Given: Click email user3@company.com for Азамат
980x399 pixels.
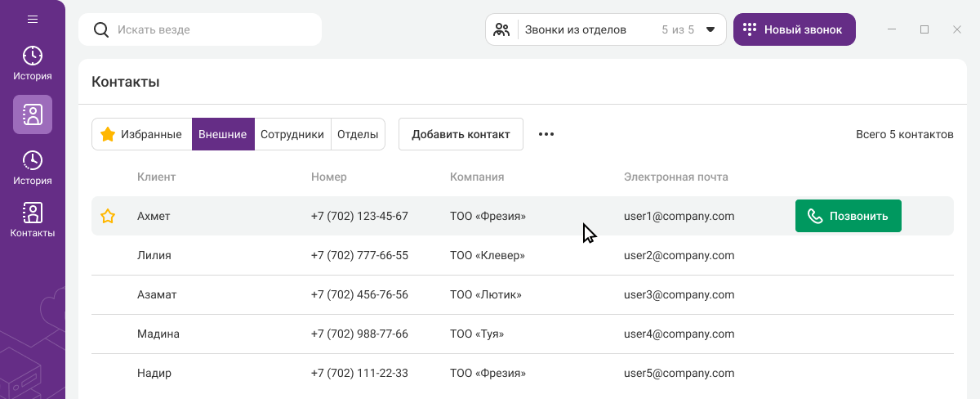Looking at the screenshot, I should [679, 294].
